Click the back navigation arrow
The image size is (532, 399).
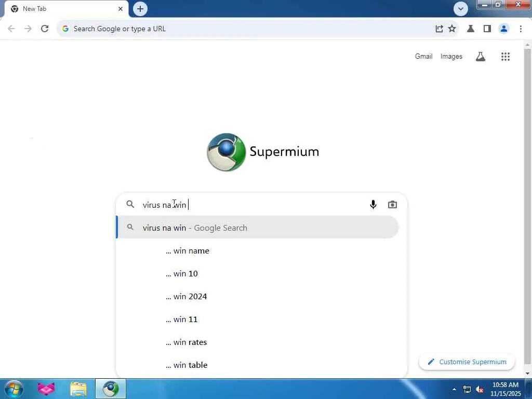pyautogui.click(x=11, y=29)
